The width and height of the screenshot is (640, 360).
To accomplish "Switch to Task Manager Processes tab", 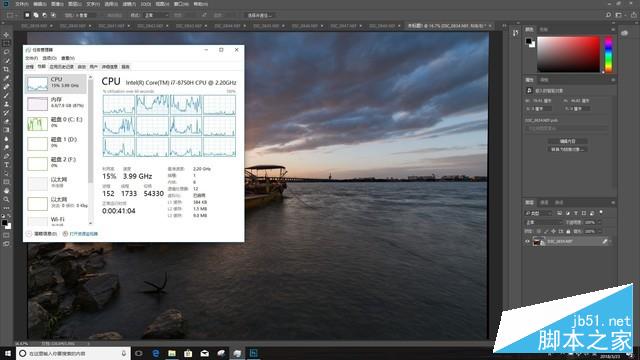I will tap(29, 67).
